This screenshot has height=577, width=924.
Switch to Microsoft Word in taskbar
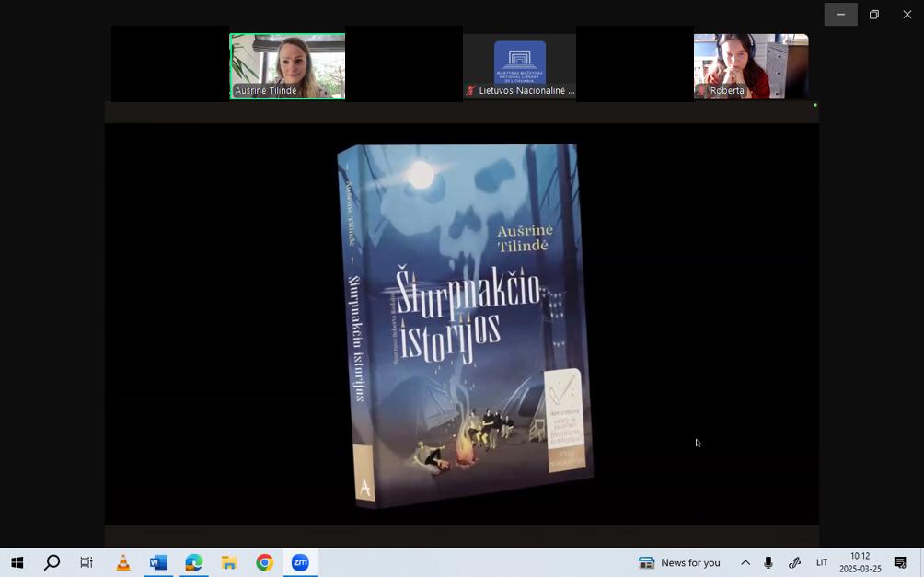point(158,563)
